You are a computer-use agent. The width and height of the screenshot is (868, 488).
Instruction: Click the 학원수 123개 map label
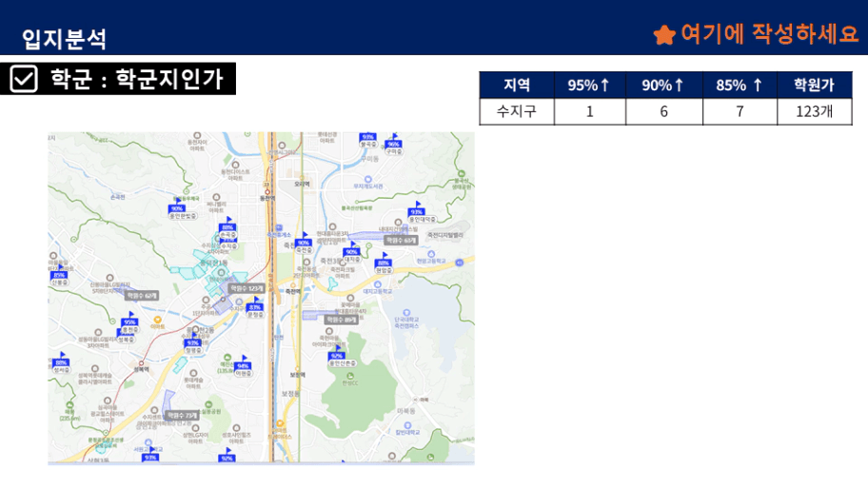[247, 288]
